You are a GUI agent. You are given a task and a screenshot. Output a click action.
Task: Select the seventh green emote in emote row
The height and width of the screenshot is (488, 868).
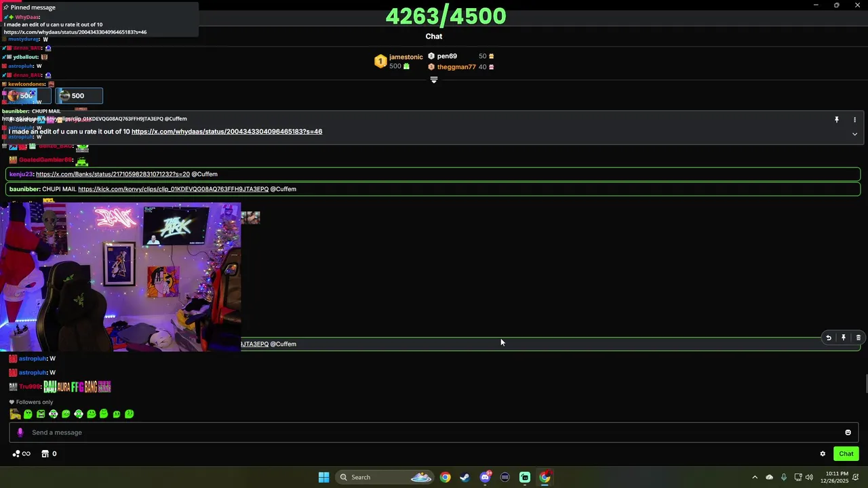[x=92, y=414]
